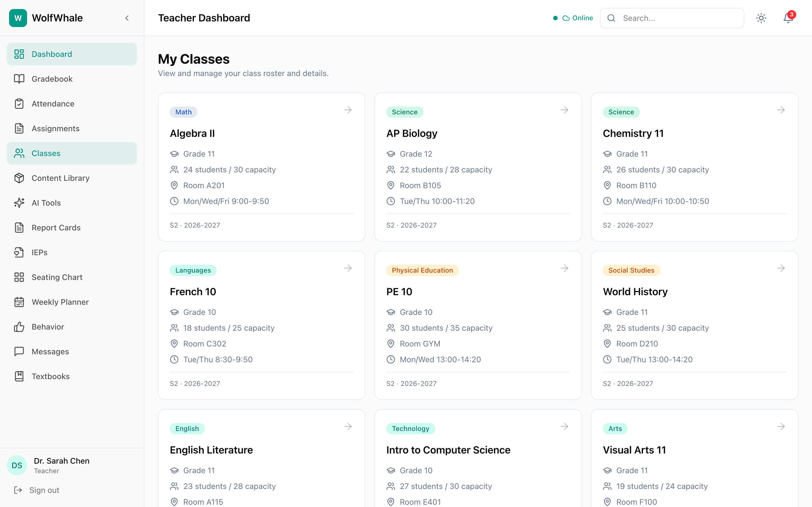Open the Gradebook section
This screenshot has width=812, height=507.
[52, 79]
